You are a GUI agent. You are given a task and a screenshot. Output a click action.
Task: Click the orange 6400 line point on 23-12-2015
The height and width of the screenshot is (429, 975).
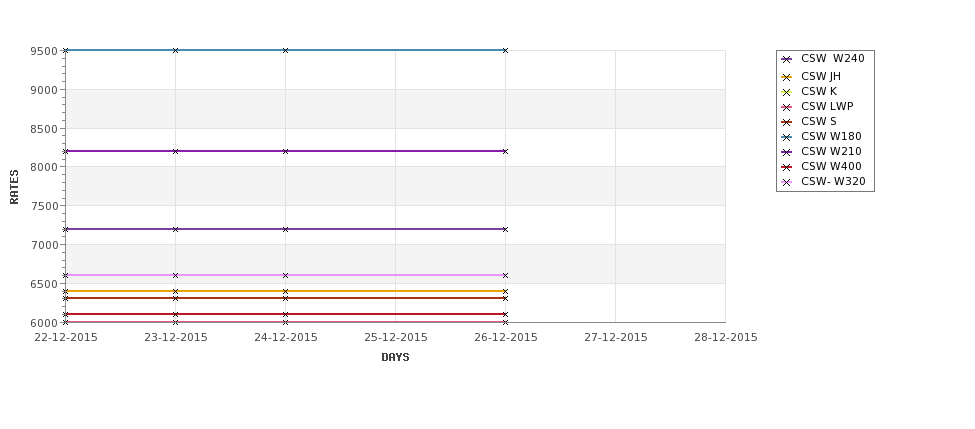[175, 292]
